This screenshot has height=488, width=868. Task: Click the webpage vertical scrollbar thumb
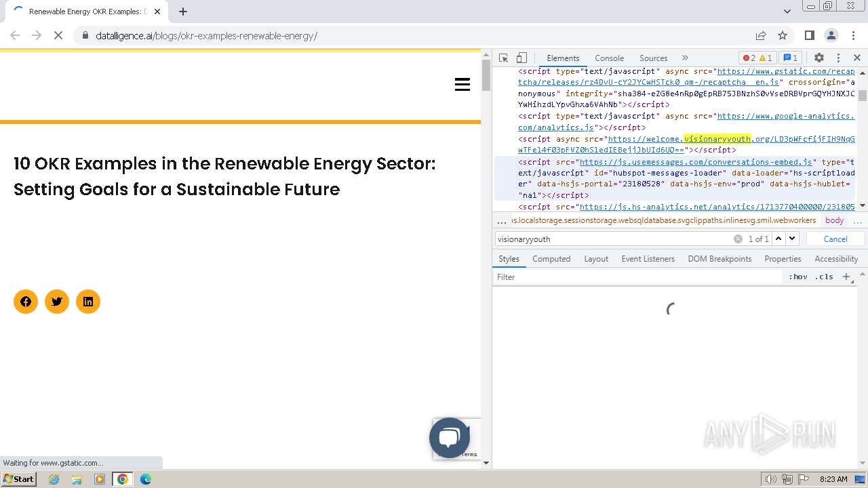click(486, 75)
